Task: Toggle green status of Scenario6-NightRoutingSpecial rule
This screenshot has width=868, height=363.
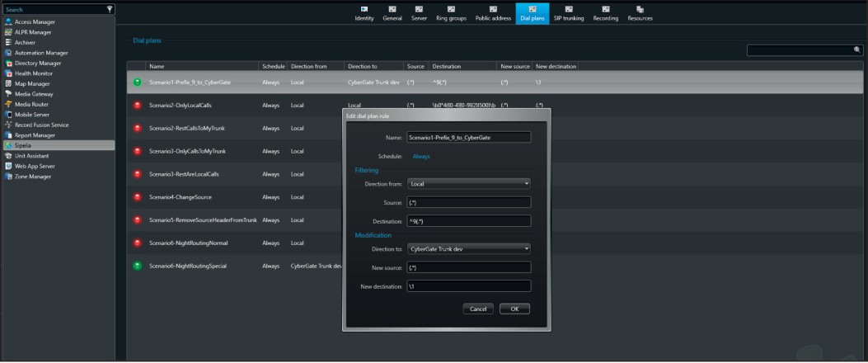Action: click(137, 266)
